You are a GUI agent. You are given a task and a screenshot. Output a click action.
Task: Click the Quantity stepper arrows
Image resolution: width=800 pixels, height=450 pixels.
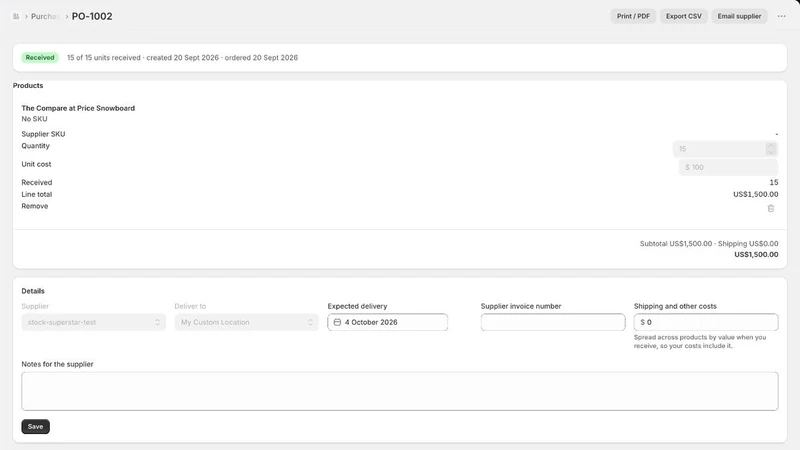[771, 149]
